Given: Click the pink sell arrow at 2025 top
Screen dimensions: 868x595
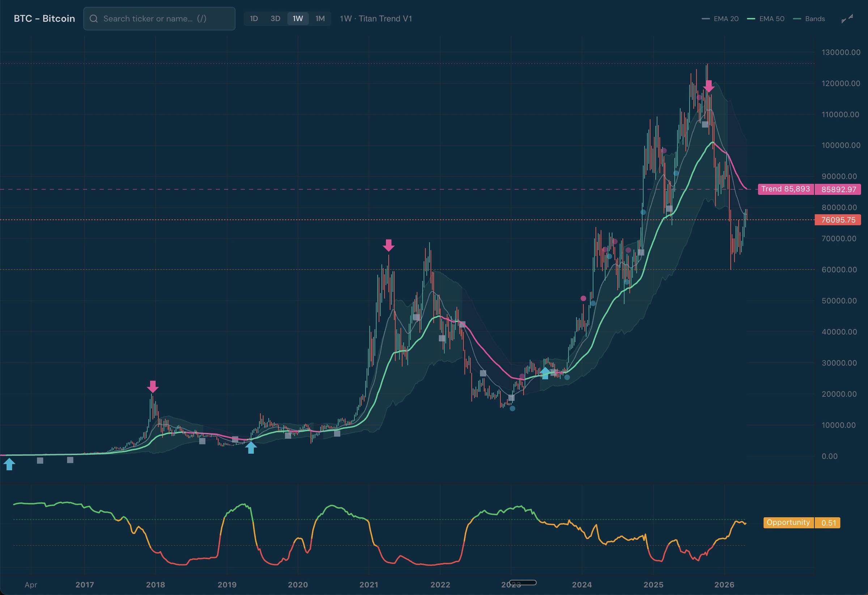Looking at the screenshot, I should 709,86.
